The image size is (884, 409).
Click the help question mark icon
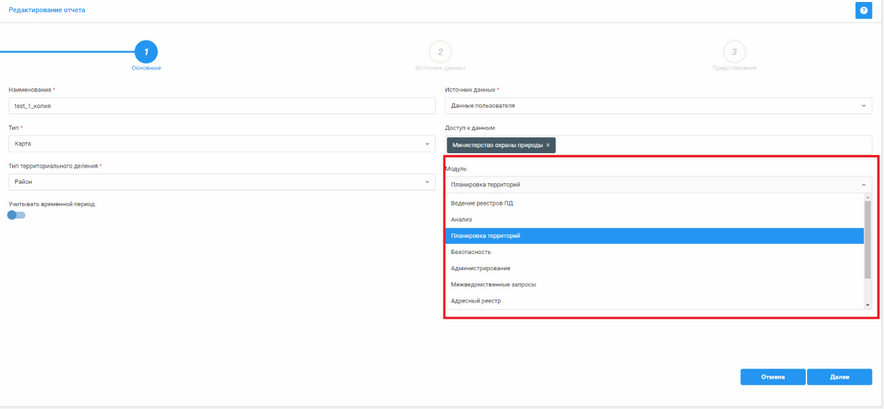[x=863, y=11]
